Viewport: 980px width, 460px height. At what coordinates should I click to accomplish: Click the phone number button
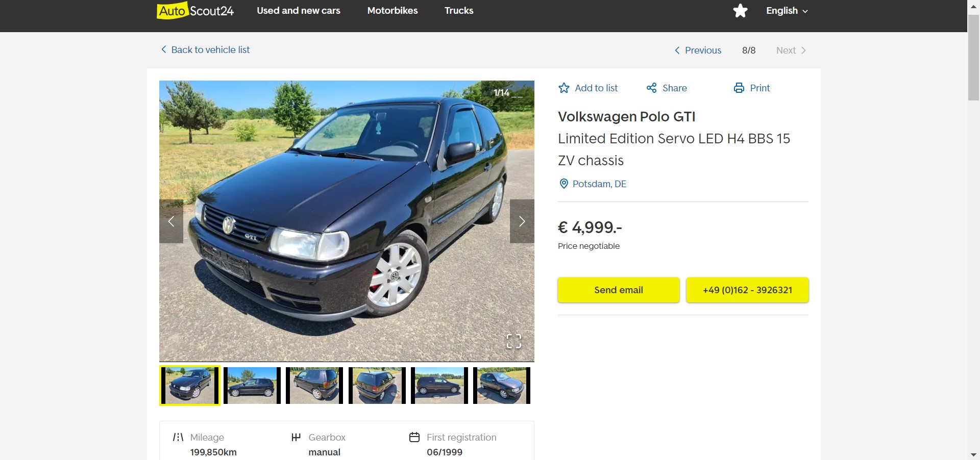pos(747,290)
